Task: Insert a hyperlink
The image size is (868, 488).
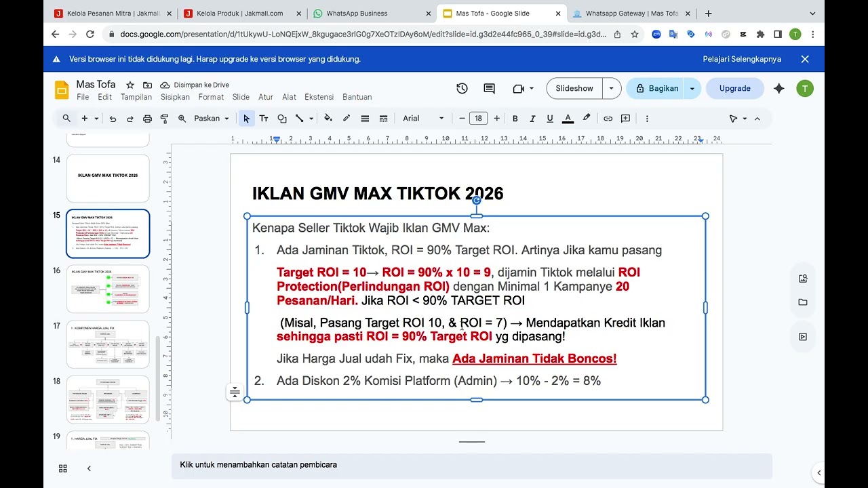Action: click(608, 119)
